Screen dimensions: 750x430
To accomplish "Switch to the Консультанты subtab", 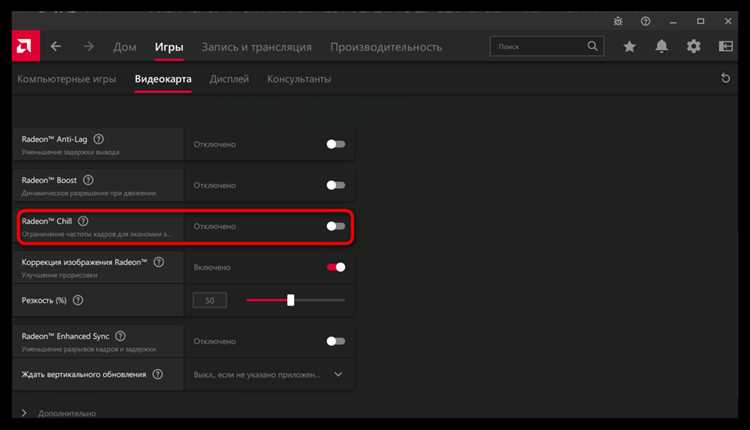I will click(299, 79).
